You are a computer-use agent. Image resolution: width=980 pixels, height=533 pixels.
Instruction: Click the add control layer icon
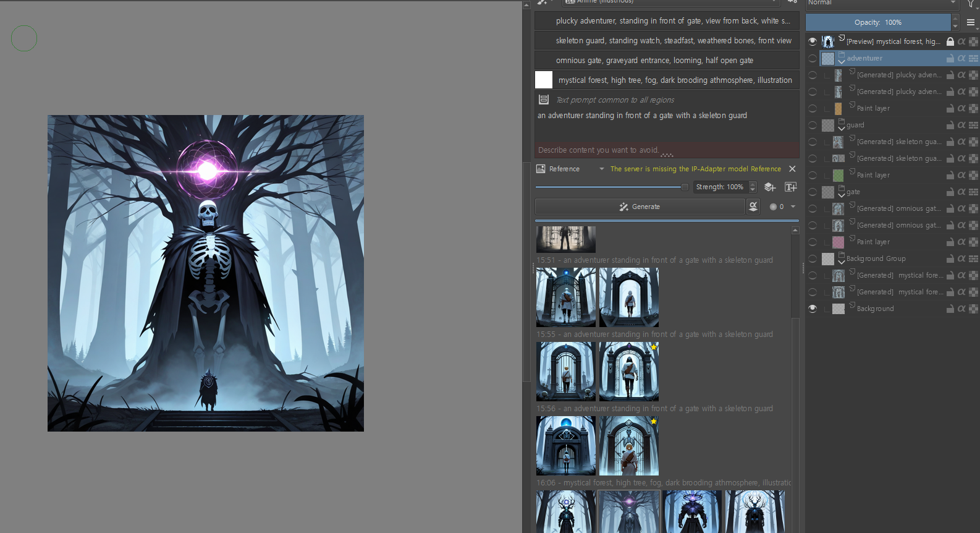coord(770,187)
